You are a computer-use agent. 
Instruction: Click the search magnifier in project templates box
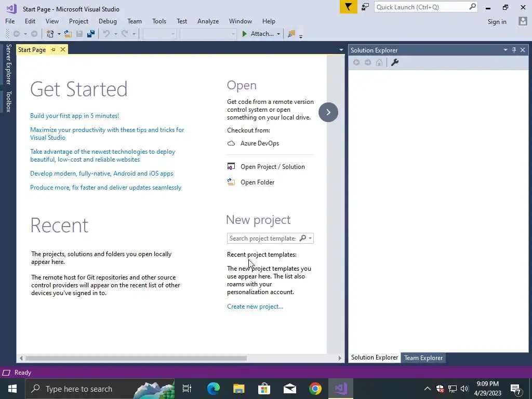pyautogui.click(x=303, y=238)
